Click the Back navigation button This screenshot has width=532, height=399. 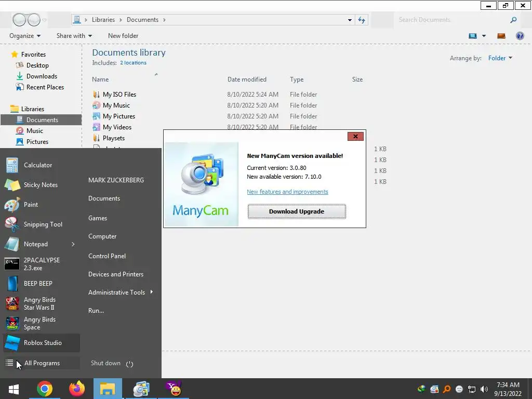coord(19,20)
